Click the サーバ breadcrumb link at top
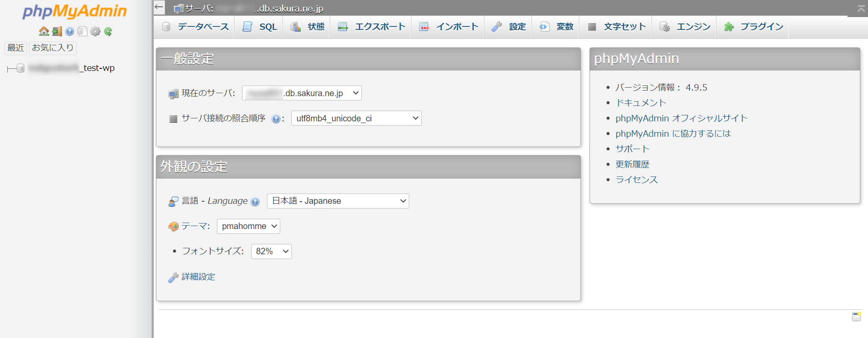This screenshot has width=868, height=338. pos(255,8)
